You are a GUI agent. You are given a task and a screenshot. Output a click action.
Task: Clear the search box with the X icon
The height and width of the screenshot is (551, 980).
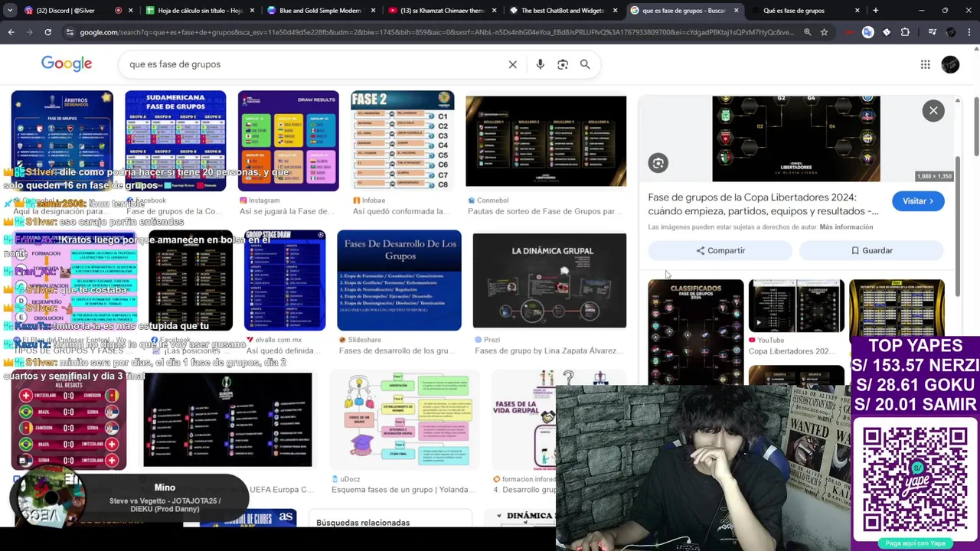pyautogui.click(x=513, y=64)
